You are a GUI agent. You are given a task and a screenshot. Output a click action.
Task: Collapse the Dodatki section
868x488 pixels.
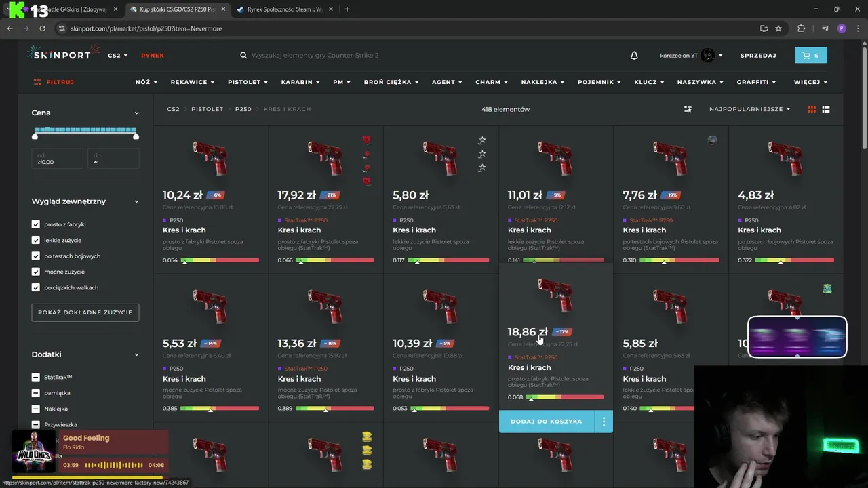(136, 354)
